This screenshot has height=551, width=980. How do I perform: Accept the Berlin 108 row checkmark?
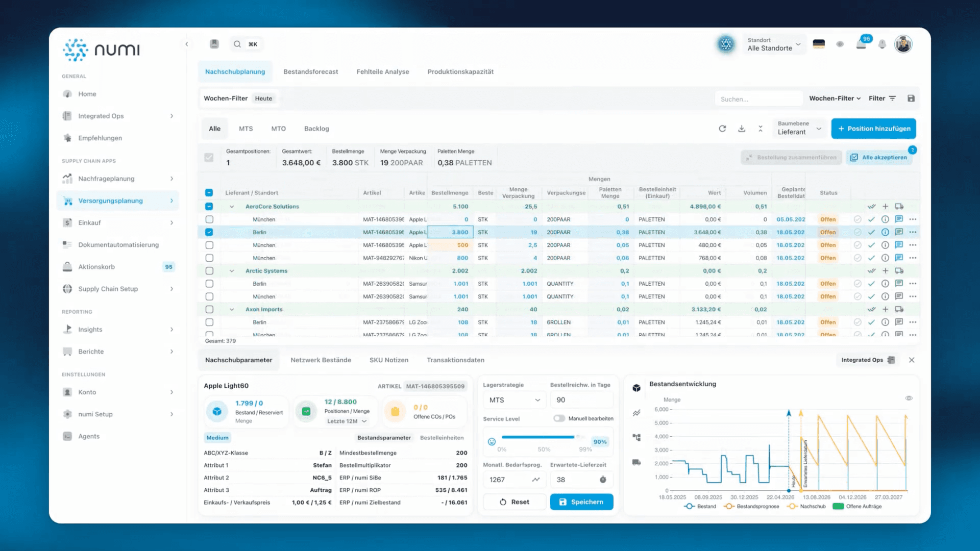click(871, 322)
